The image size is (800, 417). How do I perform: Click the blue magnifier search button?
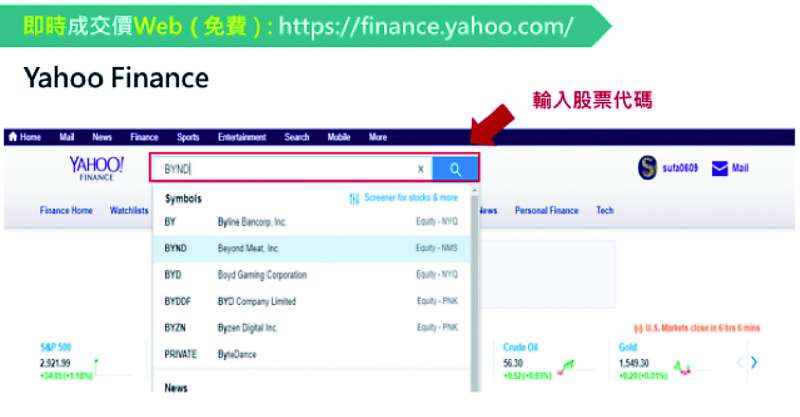[x=455, y=169]
